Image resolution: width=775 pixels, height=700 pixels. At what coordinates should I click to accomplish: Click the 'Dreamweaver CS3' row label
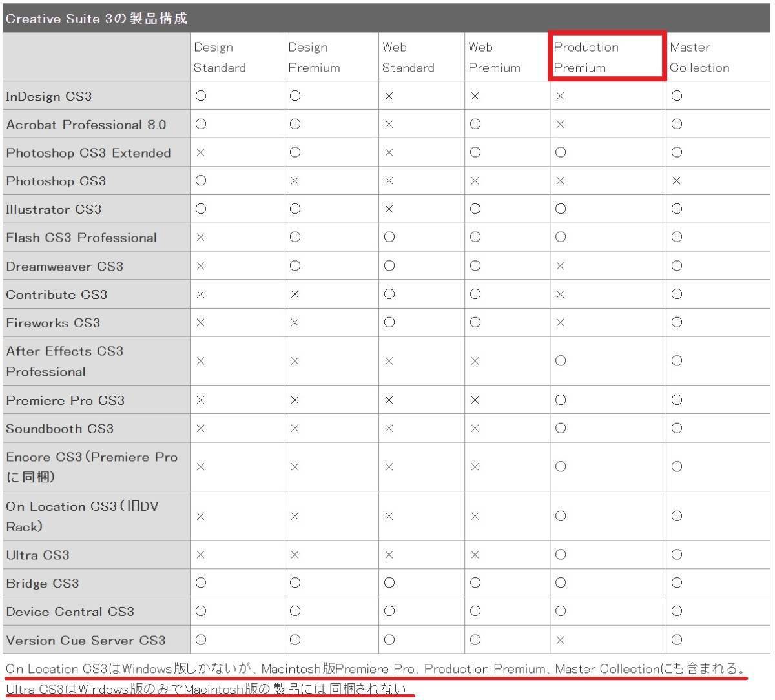(x=65, y=266)
